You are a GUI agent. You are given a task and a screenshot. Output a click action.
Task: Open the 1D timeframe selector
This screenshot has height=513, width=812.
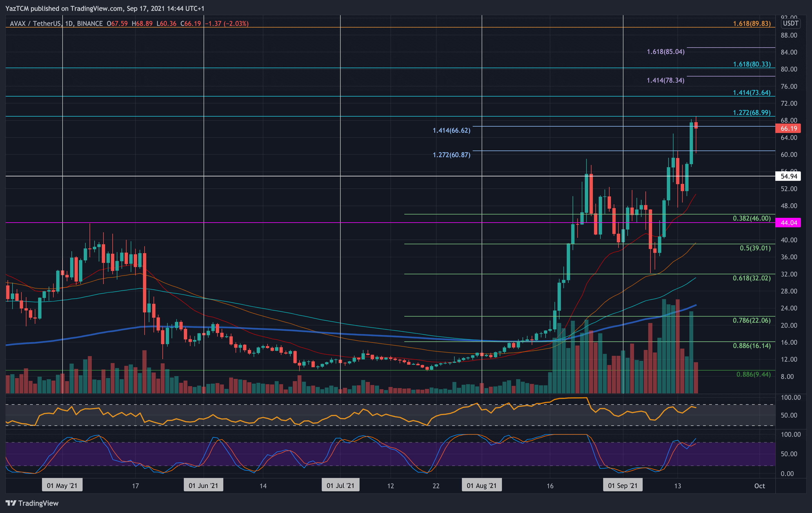(x=68, y=24)
